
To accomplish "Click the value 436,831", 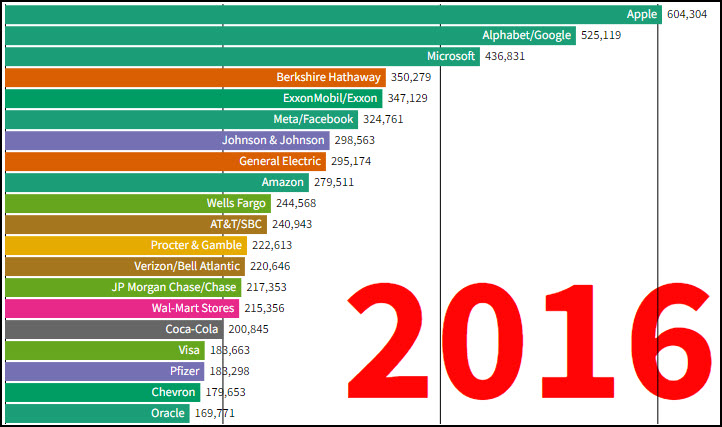I will coord(505,56).
